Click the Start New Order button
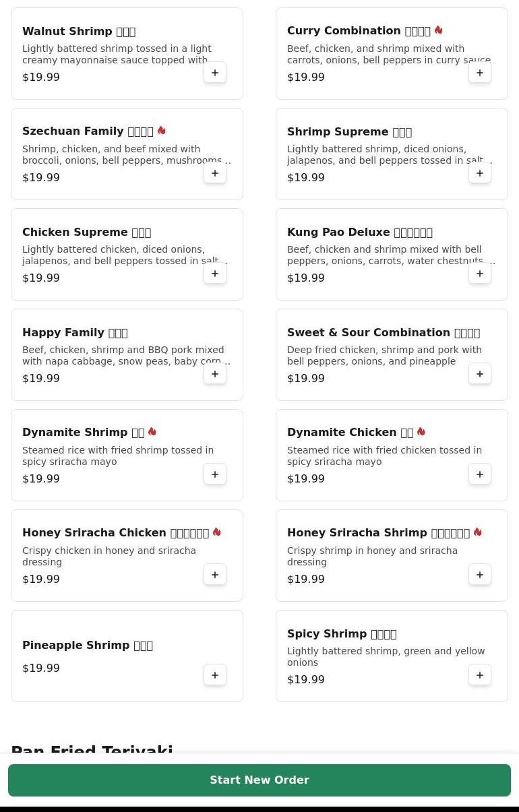519x812 pixels. 259,780
